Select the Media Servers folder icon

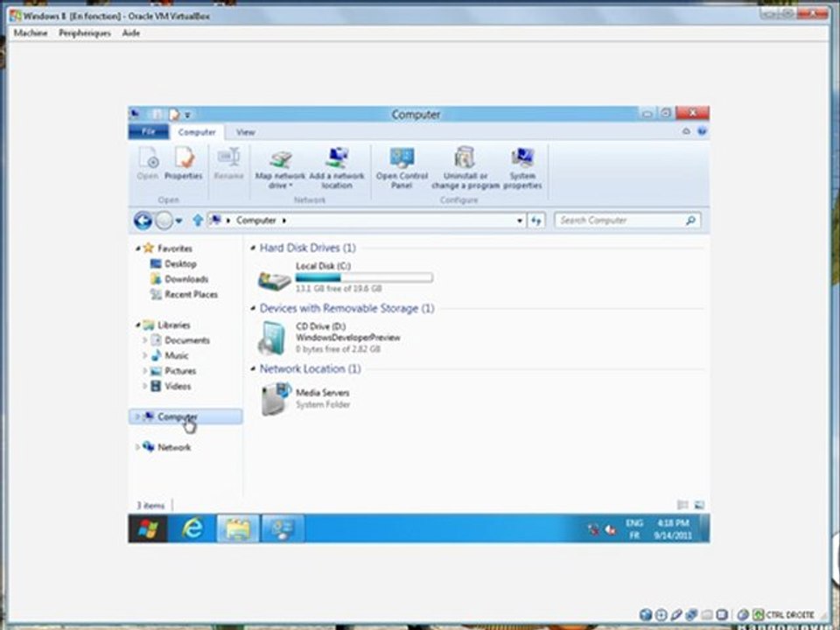pyautogui.click(x=276, y=399)
